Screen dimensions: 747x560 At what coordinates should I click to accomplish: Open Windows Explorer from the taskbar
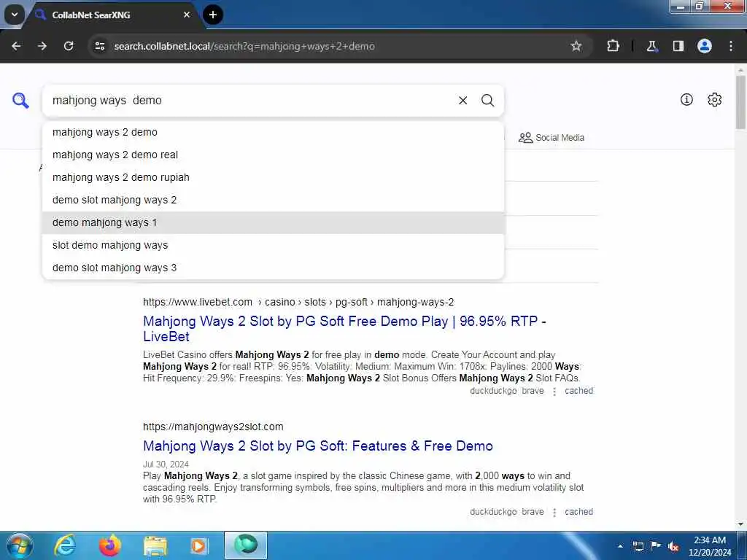coord(155,545)
